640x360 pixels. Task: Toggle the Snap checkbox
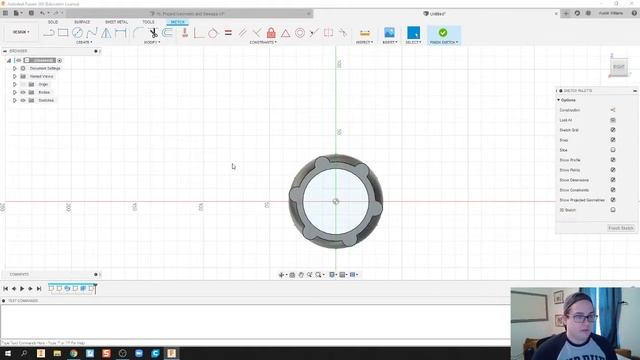(x=613, y=140)
